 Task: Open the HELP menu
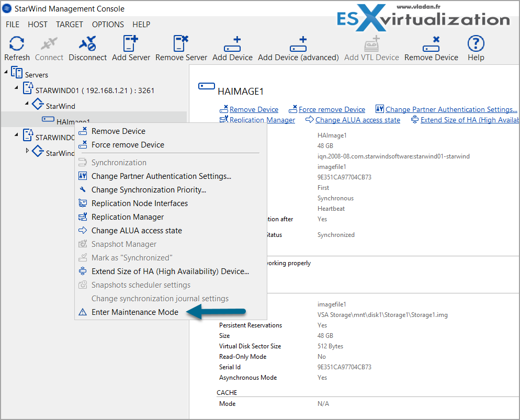pyautogui.click(x=141, y=25)
